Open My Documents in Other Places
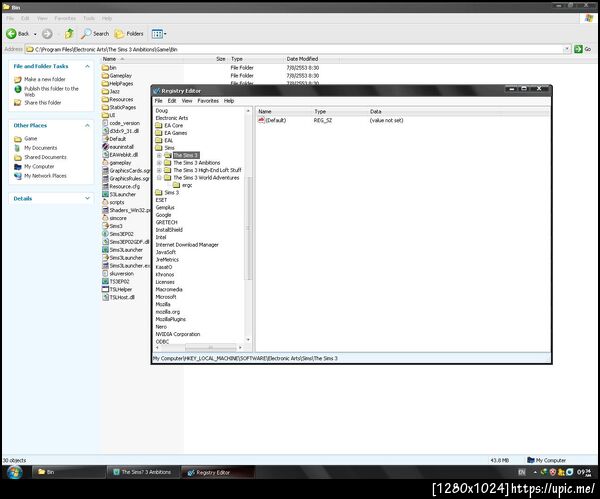Screen dimensions: 600x499 tap(41, 148)
